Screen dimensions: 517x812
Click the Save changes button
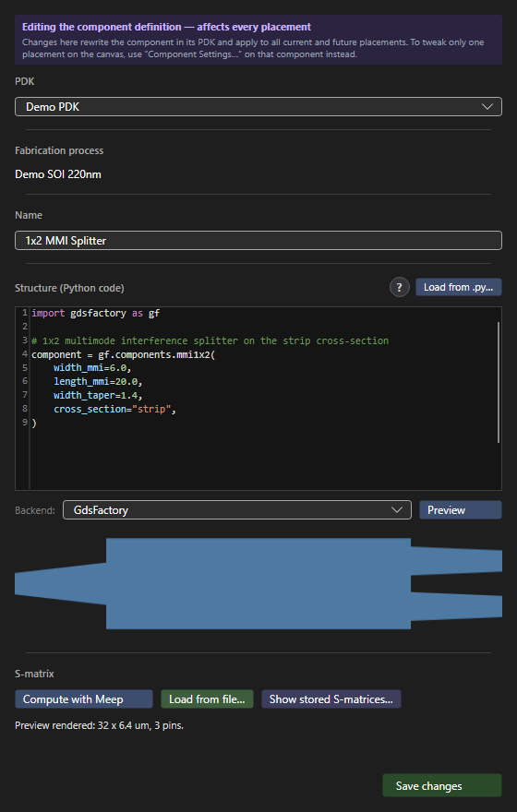[x=442, y=785]
